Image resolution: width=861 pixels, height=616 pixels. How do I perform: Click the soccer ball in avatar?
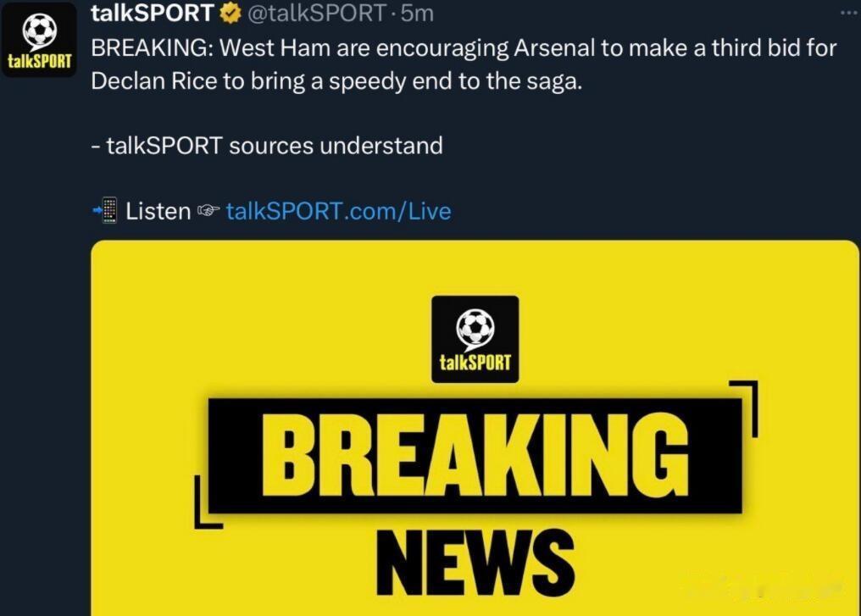pyautogui.click(x=40, y=30)
